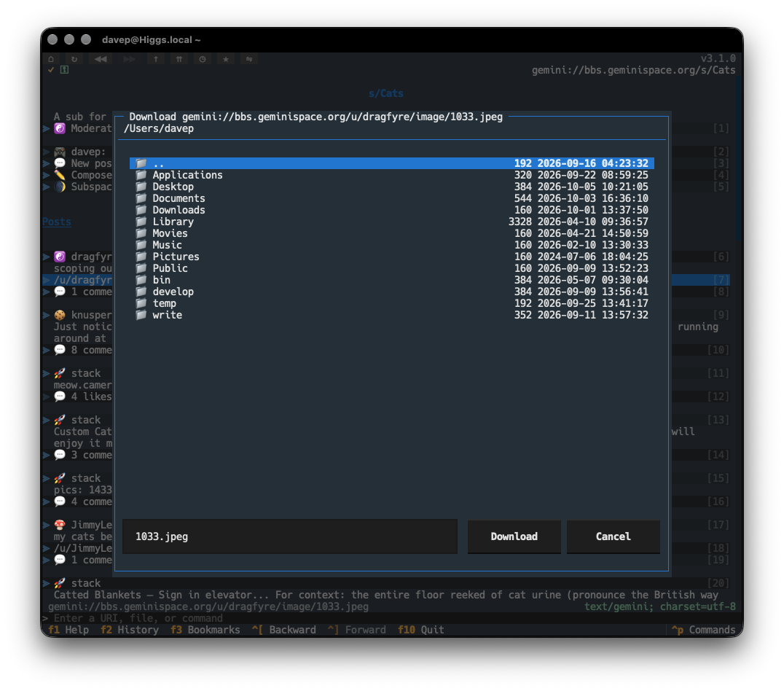
Task: Click the orange checkmark status icon
Action: [x=51, y=70]
